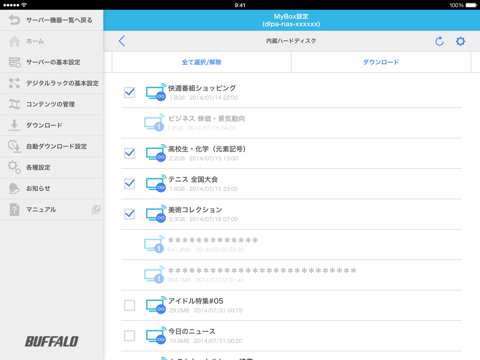Tap the 各種設定 gears icon
The image size is (480, 360).
coord(14,167)
